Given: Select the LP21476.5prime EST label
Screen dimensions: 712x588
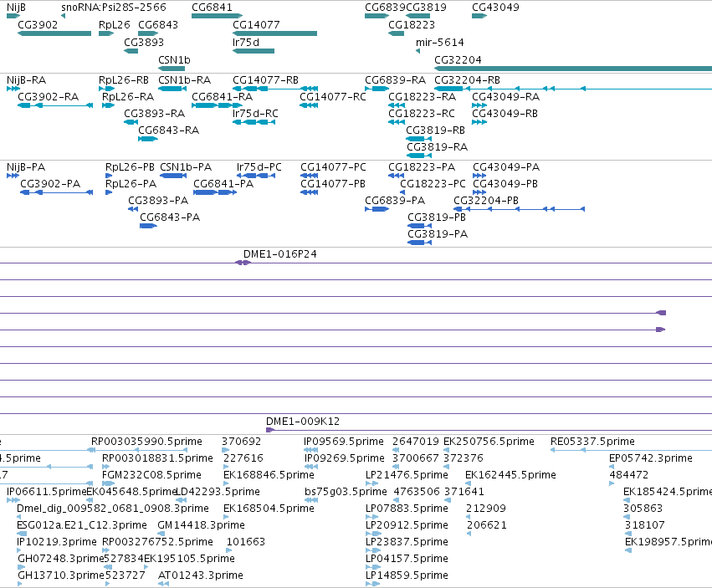Looking at the screenshot, I should click(407, 475).
